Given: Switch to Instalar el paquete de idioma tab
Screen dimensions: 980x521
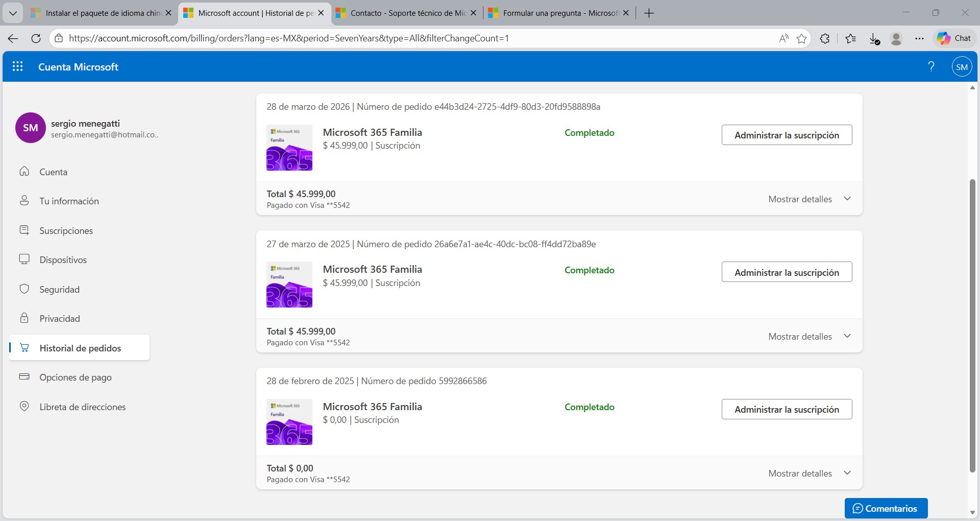Looking at the screenshot, I should [101, 13].
